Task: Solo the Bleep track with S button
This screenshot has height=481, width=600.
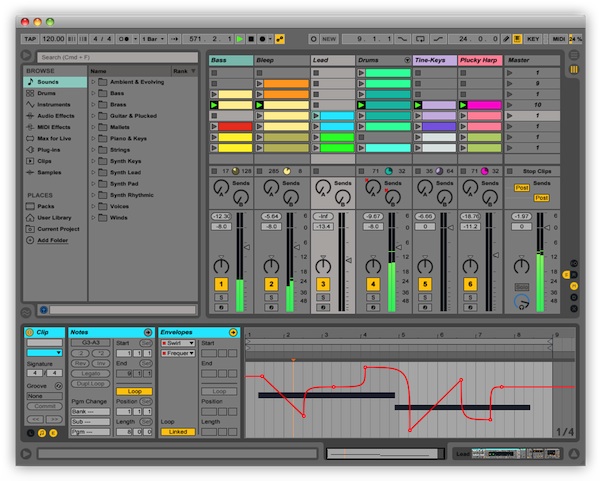Action: point(271,297)
